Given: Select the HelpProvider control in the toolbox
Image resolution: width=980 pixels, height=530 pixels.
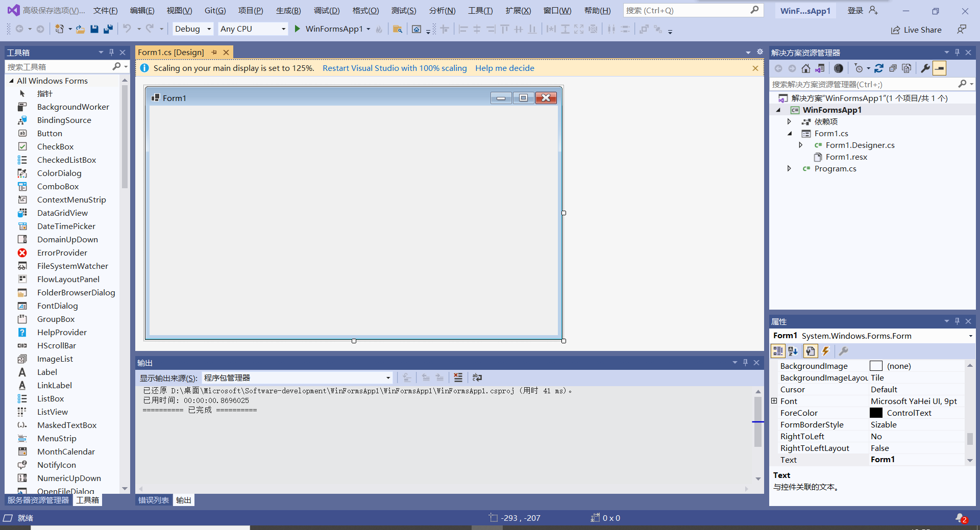Looking at the screenshot, I should tap(62, 332).
